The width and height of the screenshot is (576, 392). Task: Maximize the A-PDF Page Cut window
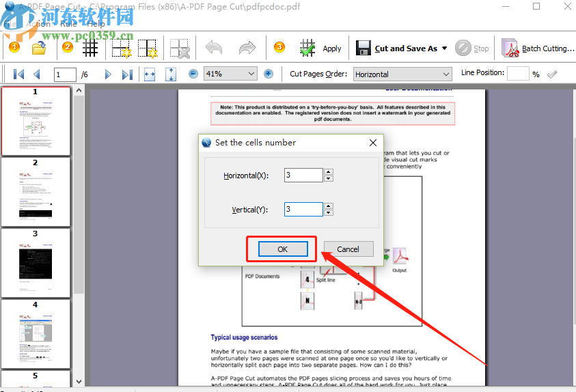536,6
